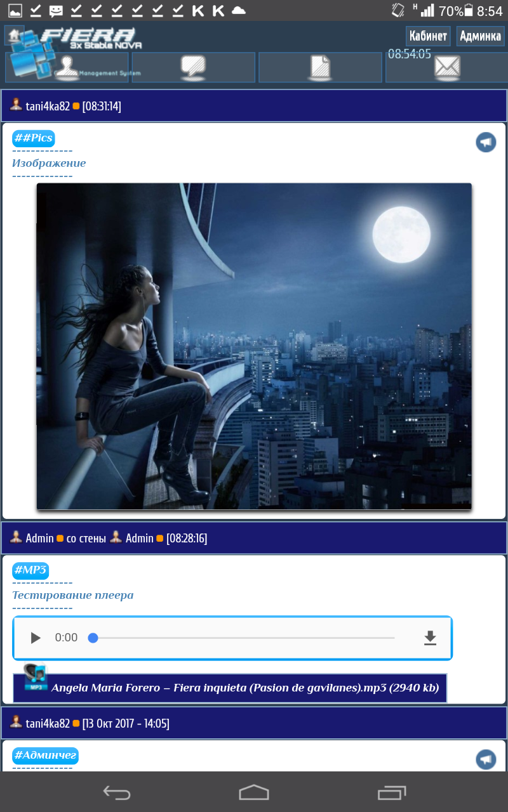Open the #MP3 hashtag tag

(30, 570)
